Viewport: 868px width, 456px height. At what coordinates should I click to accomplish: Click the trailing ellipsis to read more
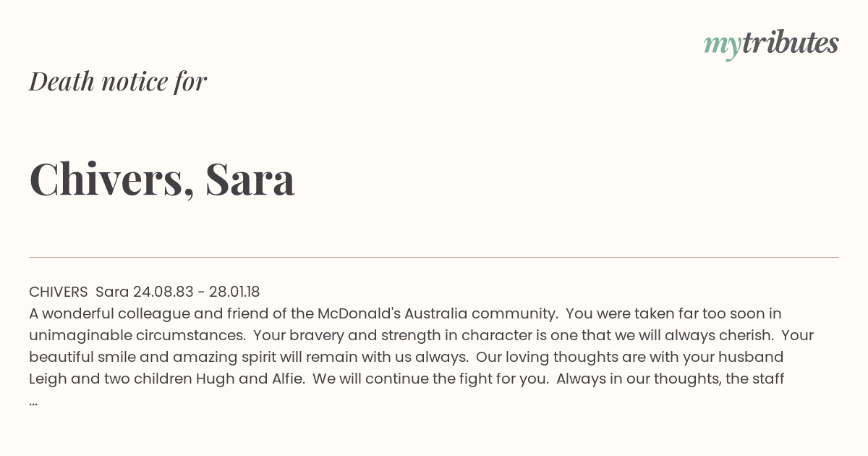33,402
